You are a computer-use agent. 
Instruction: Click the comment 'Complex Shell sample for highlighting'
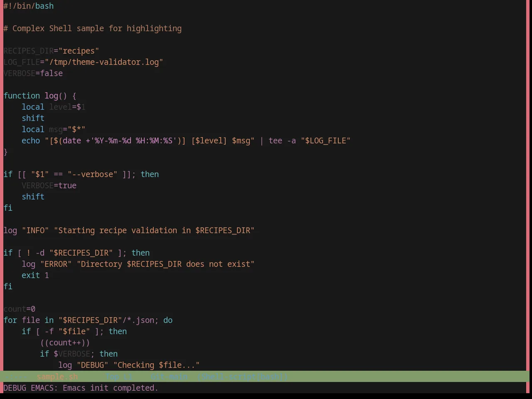[x=97, y=28]
